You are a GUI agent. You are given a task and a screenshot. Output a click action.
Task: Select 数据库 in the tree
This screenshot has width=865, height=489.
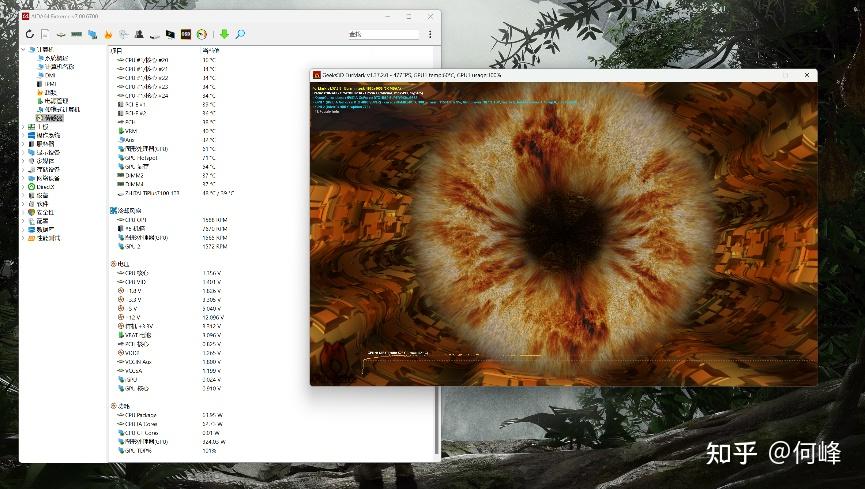pos(45,230)
